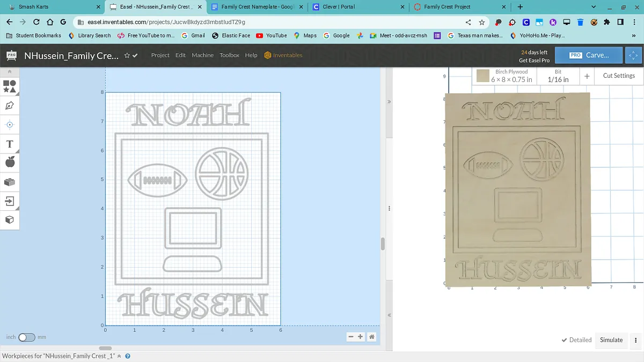Click the Carve button

(589, 55)
